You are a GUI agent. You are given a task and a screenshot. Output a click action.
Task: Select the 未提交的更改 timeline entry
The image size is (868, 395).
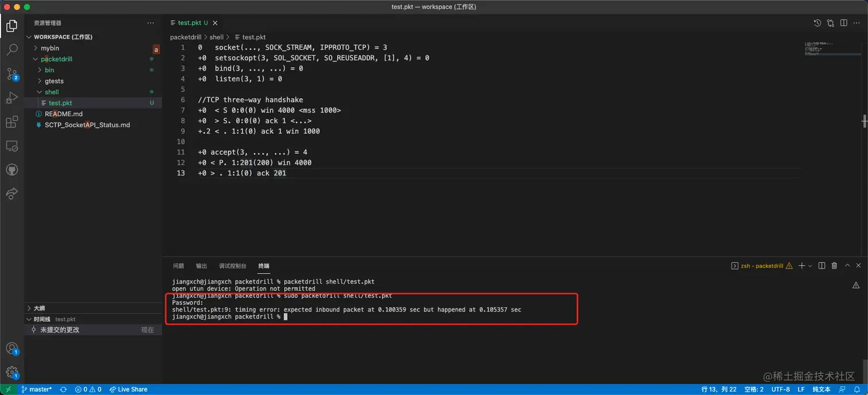tap(92, 330)
